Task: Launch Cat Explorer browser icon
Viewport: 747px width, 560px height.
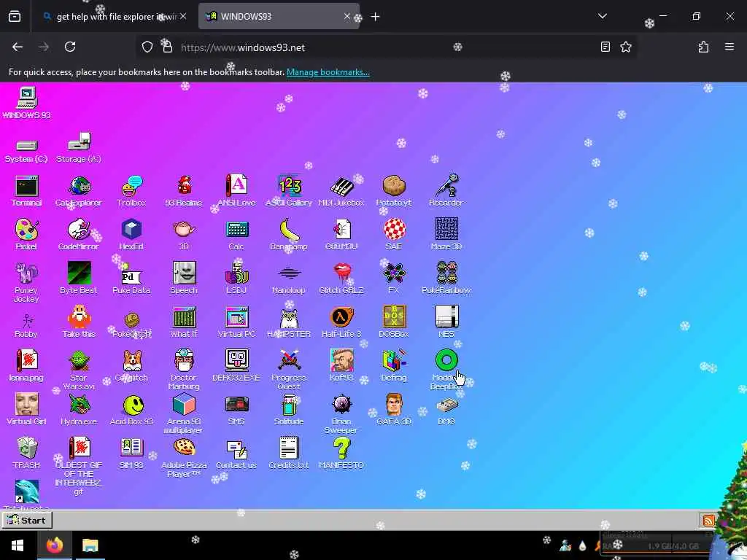Action: [79, 191]
